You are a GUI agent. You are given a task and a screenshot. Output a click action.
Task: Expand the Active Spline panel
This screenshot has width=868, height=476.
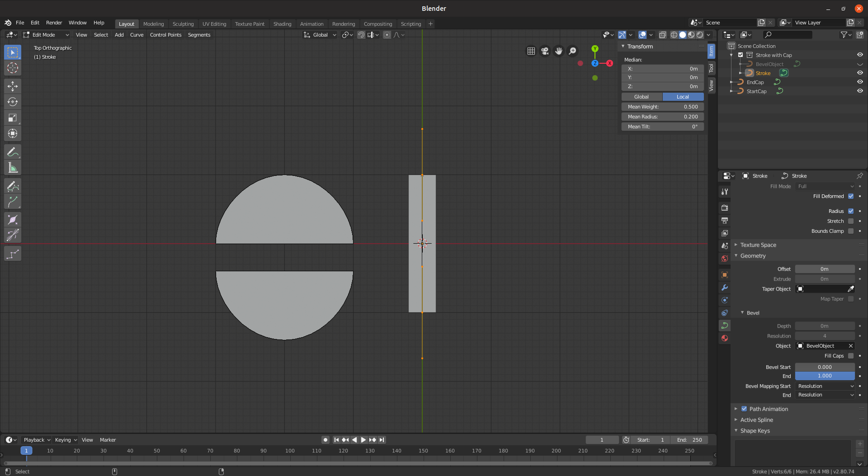point(756,420)
